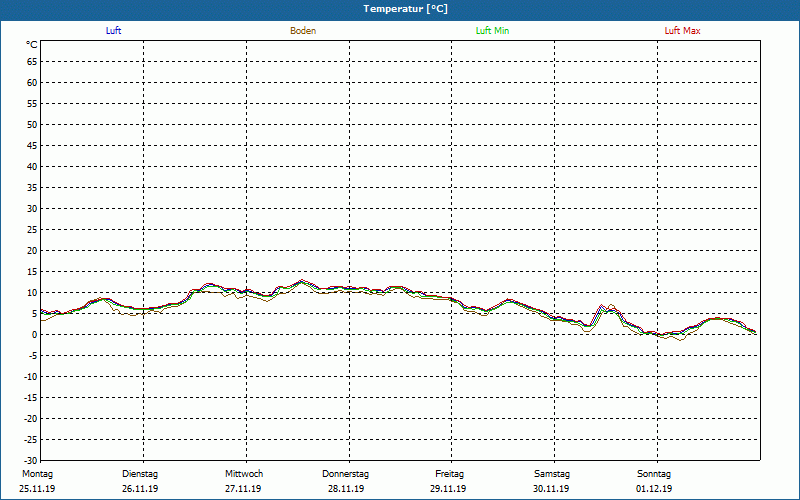800x500 pixels.
Task: Select the green Luft Min legend label
Action: point(492,31)
